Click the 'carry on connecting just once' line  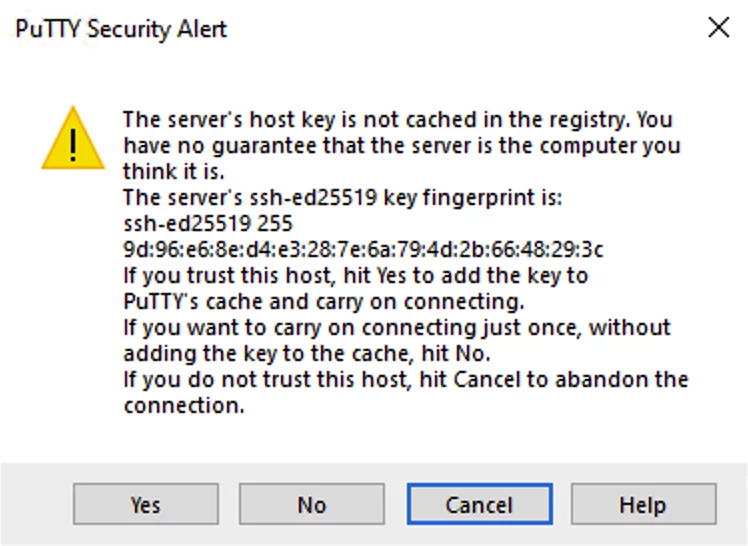(397, 328)
